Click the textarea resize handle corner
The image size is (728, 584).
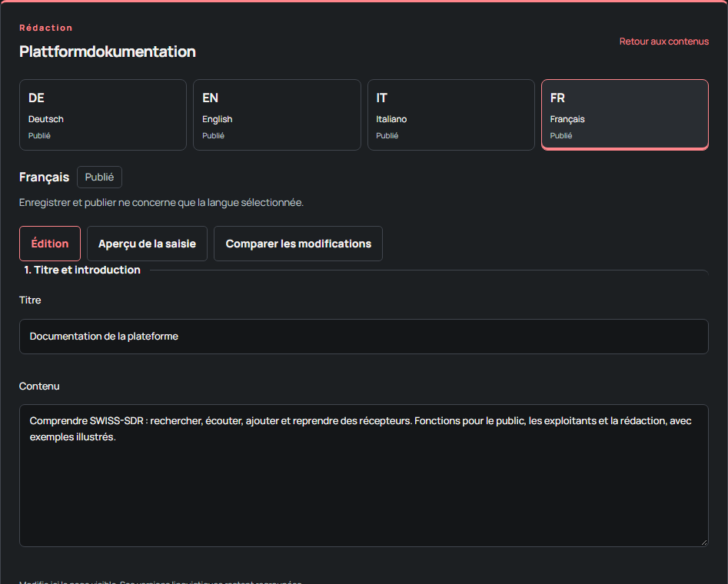704,542
